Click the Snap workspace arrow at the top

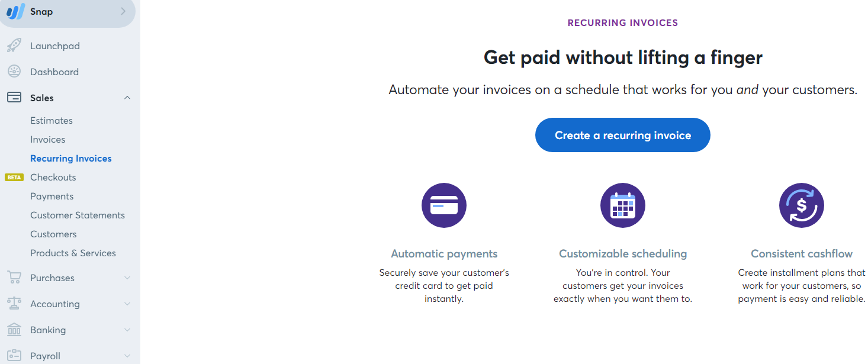[123, 11]
